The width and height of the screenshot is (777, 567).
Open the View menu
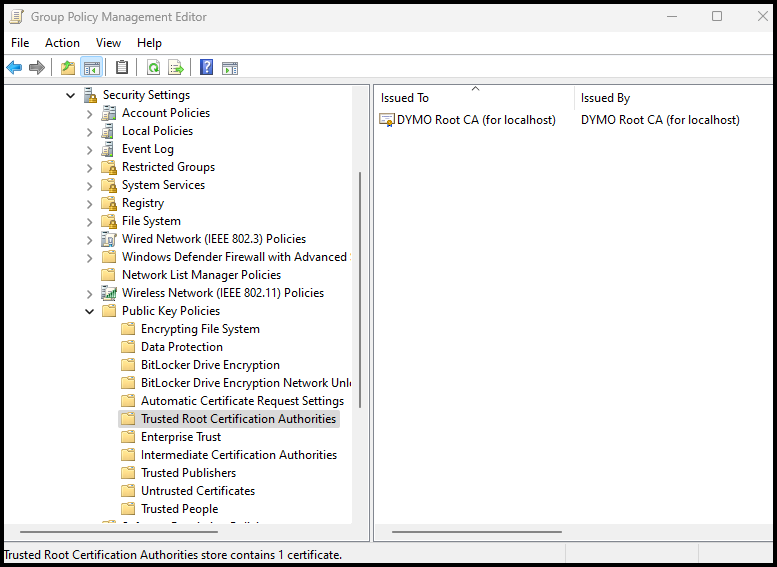[109, 43]
